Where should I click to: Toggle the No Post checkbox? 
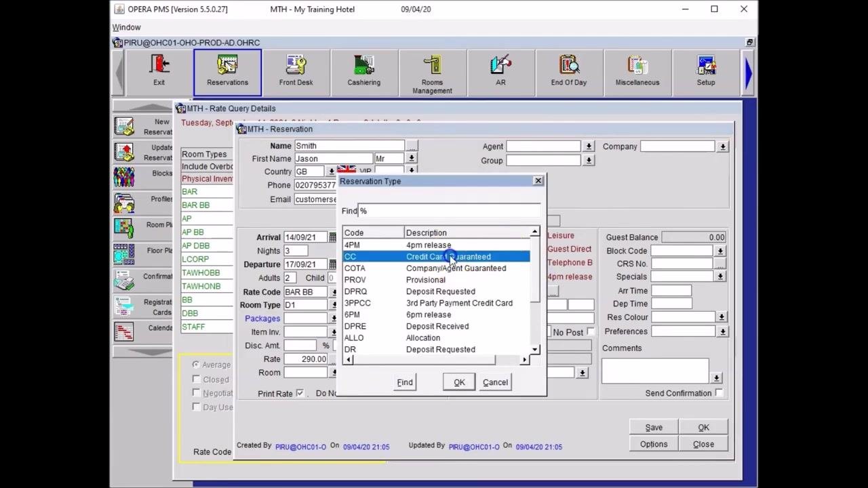pyautogui.click(x=591, y=331)
